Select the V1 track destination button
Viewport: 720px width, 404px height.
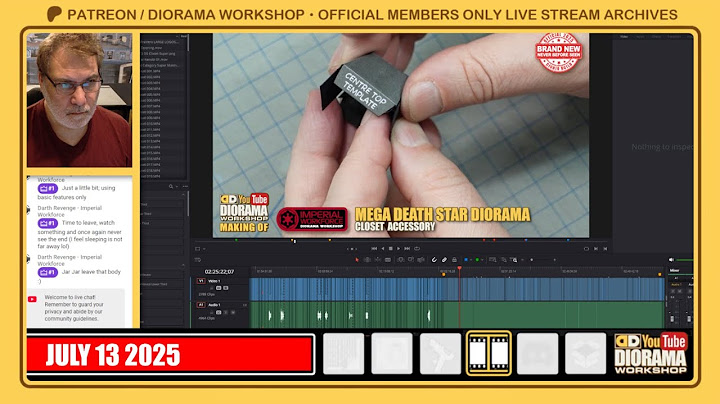(x=201, y=281)
